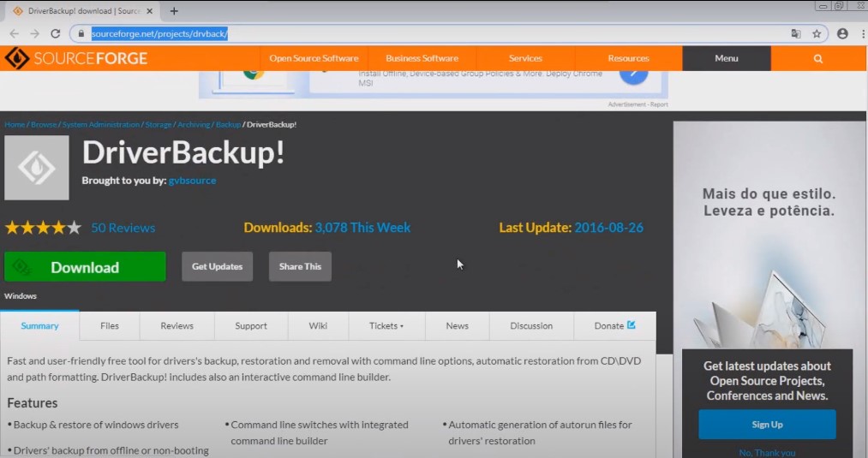Click the translate page icon
The width and height of the screenshot is (868, 458).
(x=796, y=33)
